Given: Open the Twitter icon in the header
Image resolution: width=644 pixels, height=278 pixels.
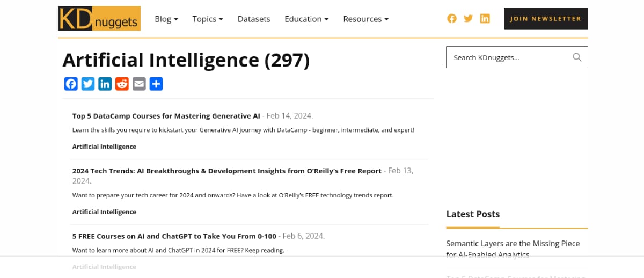Looking at the screenshot, I should tap(468, 19).
